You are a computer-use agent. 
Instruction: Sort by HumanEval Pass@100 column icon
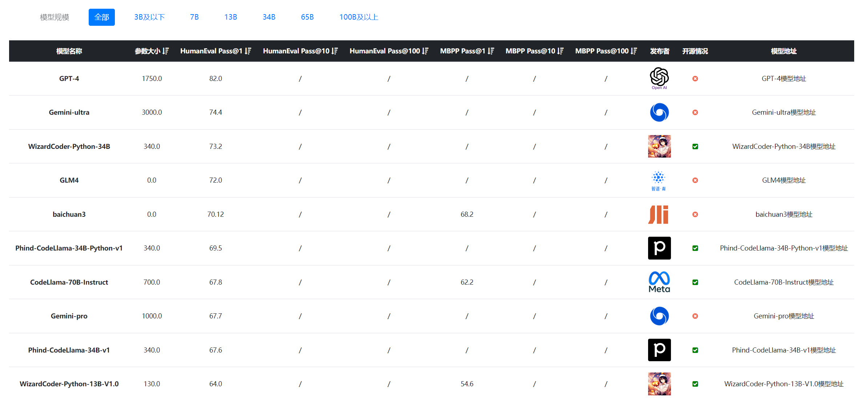click(425, 51)
